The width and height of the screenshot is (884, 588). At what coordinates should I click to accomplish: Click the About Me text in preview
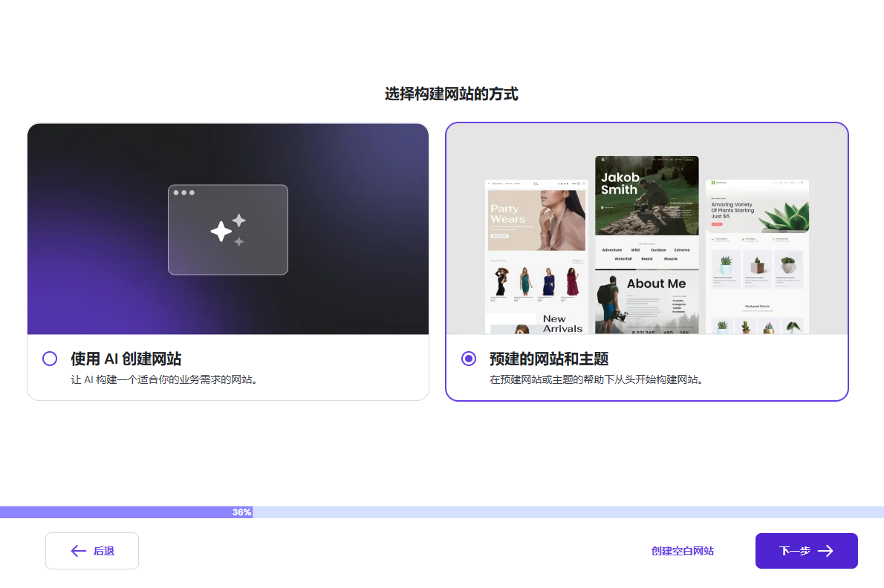[x=656, y=284]
